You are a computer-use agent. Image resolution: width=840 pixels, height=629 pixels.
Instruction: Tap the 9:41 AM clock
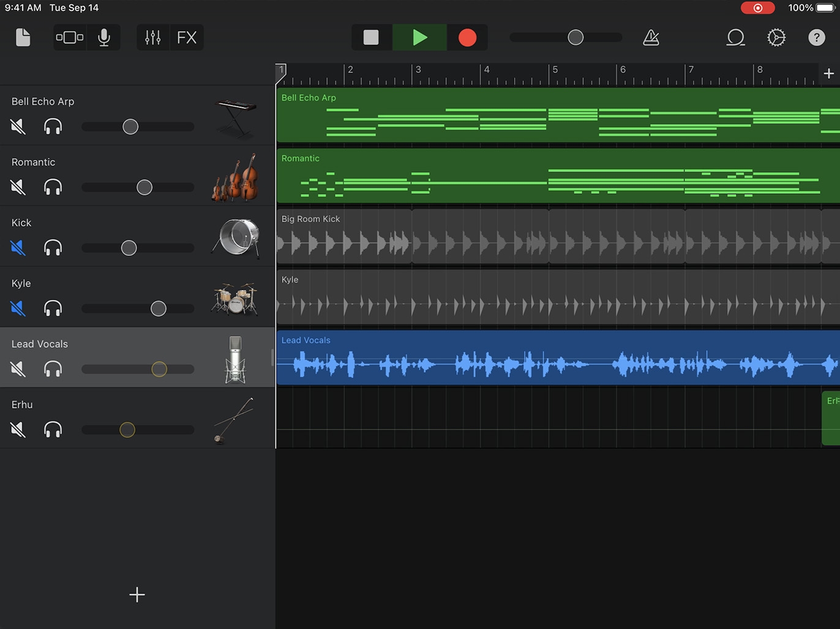click(x=23, y=8)
